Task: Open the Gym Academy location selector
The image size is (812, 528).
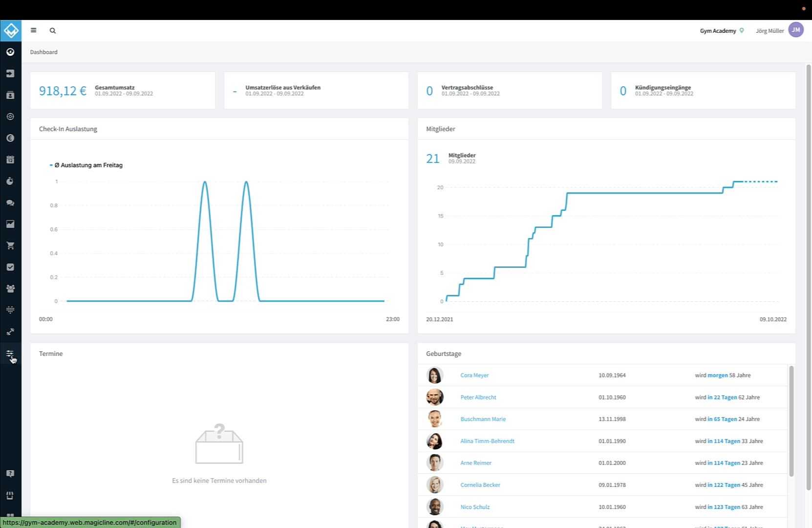Action: point(722,31)
